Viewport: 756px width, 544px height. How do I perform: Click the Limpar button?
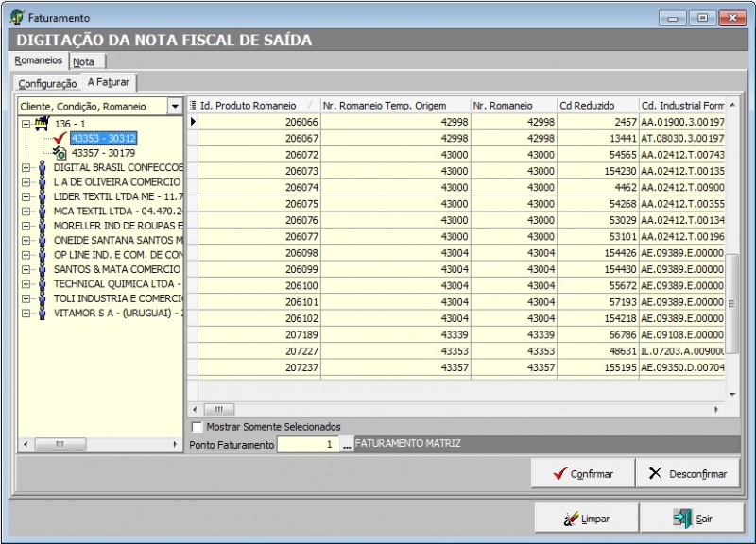pyautogui.click(x=587, y=518)
